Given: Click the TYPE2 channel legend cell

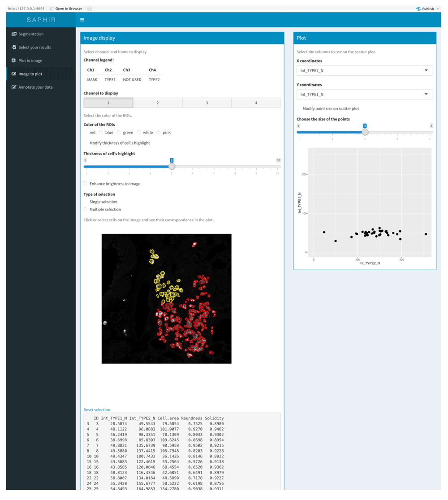Looking at the screenshot, I should 154,80.
